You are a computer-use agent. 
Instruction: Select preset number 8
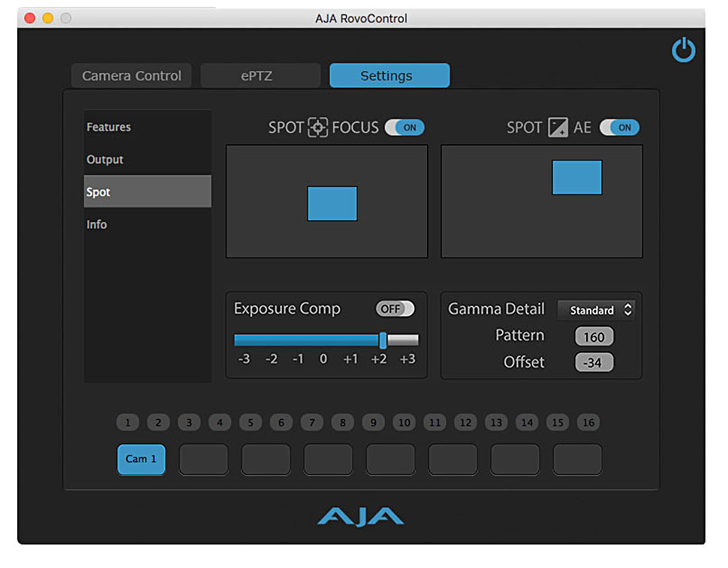pos(342,423)
